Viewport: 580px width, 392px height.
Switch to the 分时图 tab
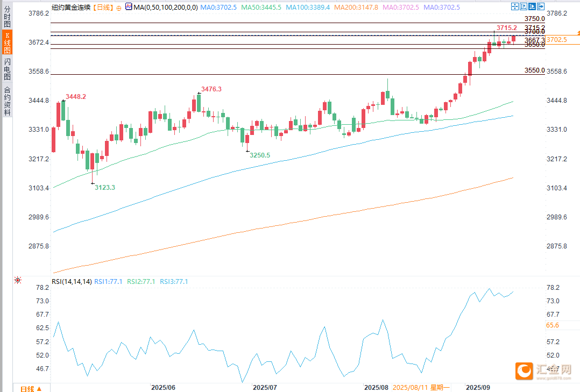(7, 16)
